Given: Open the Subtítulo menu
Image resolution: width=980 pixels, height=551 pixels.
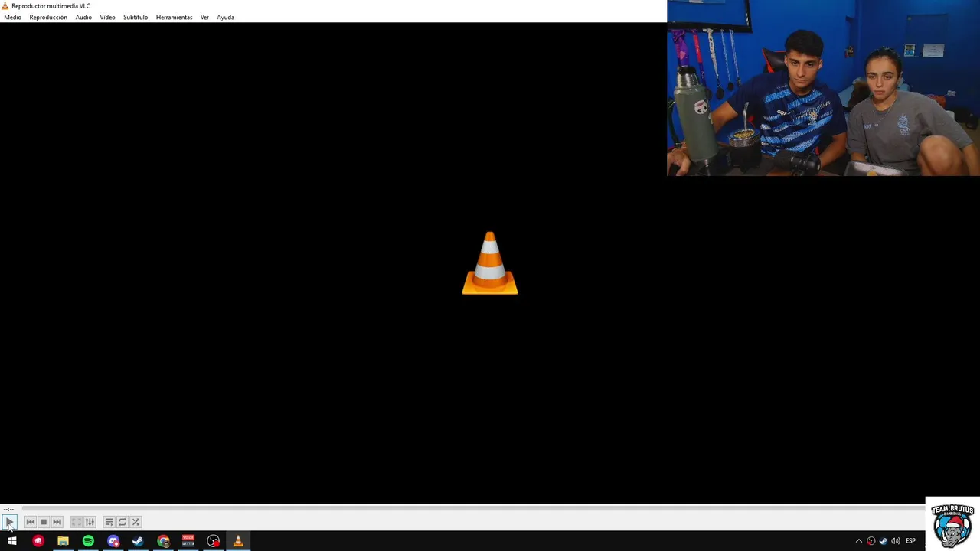Looking at the screenshot, I should [x=136, y=17].
